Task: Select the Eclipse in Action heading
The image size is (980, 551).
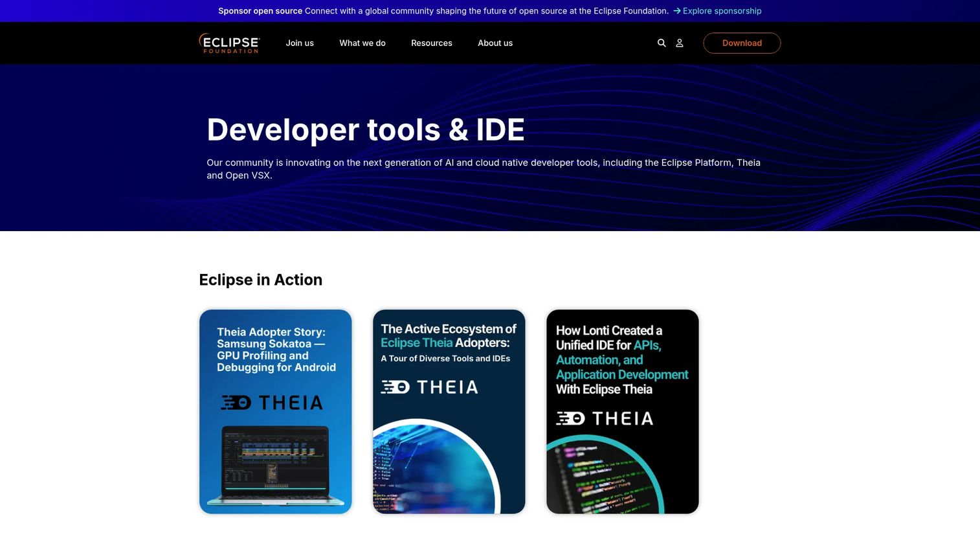Action: [x=261, y=280]
